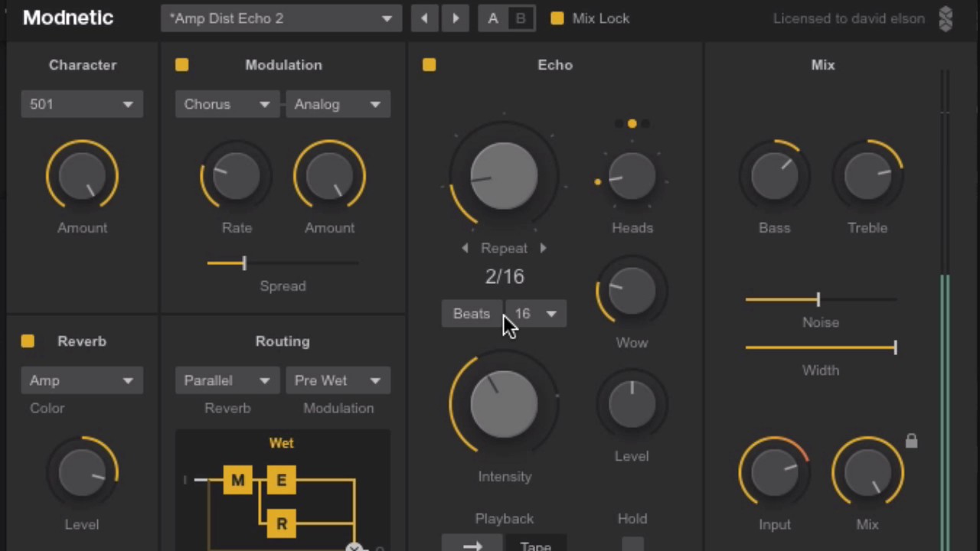The image size is (980, 551).
Task: Toggle the Echo section on/off
Action: pyautogui.click(x=429, y=65)
